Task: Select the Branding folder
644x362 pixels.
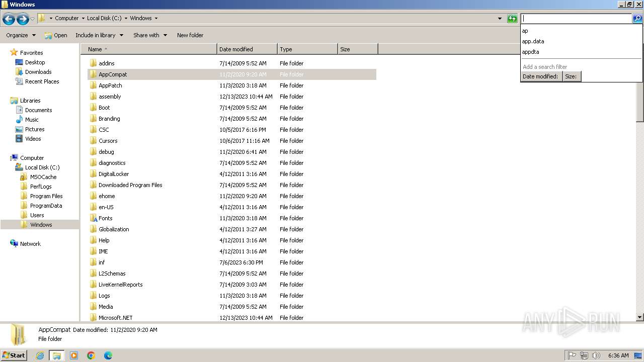Action: [x=109, y=119]
